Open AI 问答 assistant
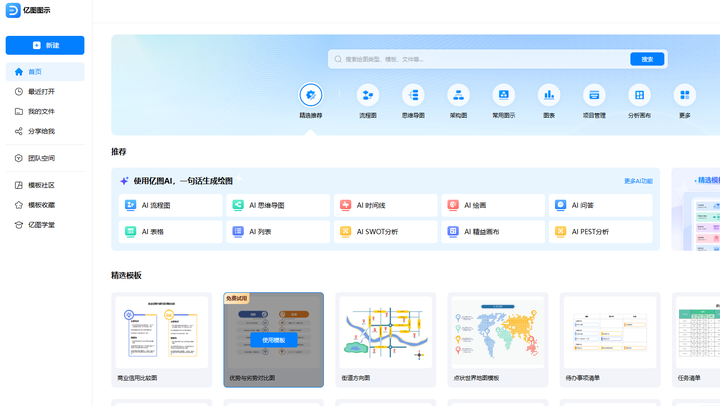The image size is (720, 406). 601,205
